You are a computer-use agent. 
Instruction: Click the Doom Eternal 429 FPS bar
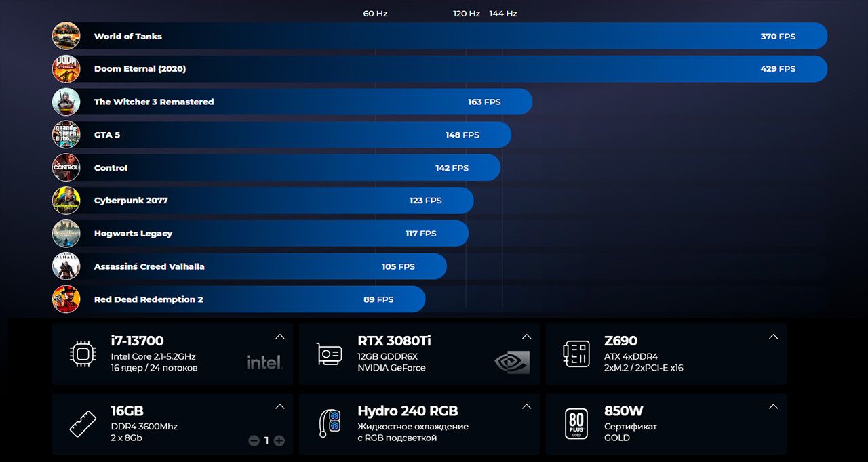(440, 69)
